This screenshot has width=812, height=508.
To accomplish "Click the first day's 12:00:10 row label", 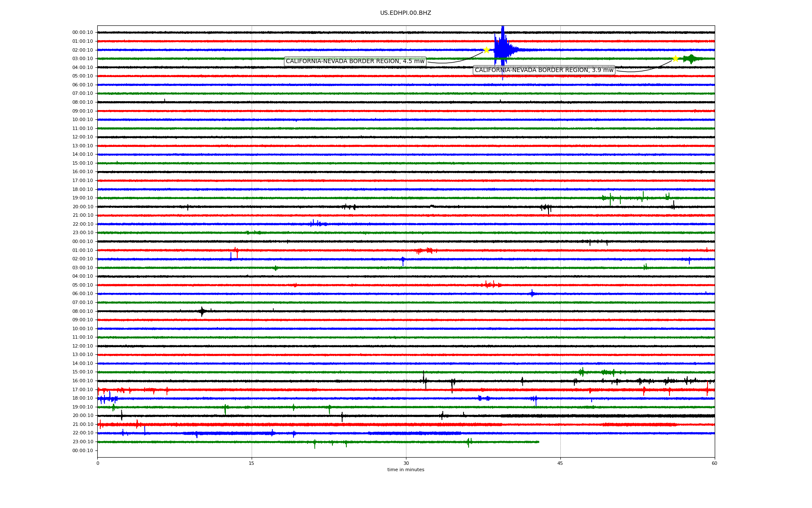I will (x=82, y=137).
